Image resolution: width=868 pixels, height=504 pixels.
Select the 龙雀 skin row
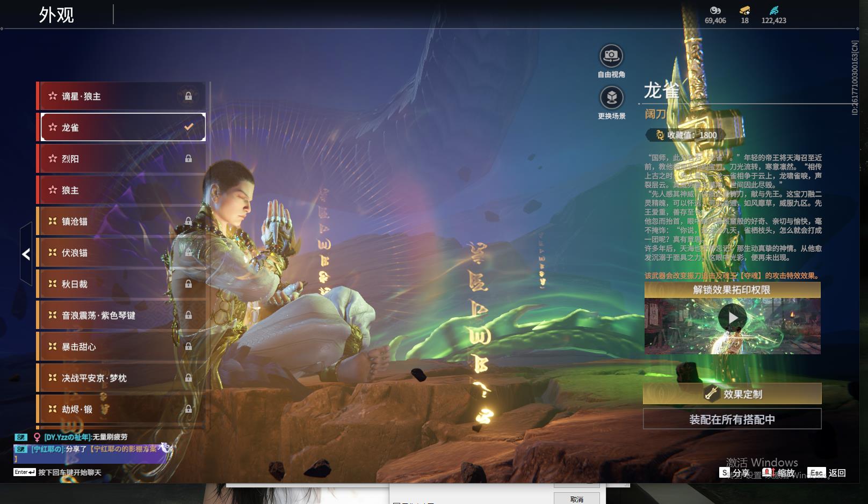(121, 127)
